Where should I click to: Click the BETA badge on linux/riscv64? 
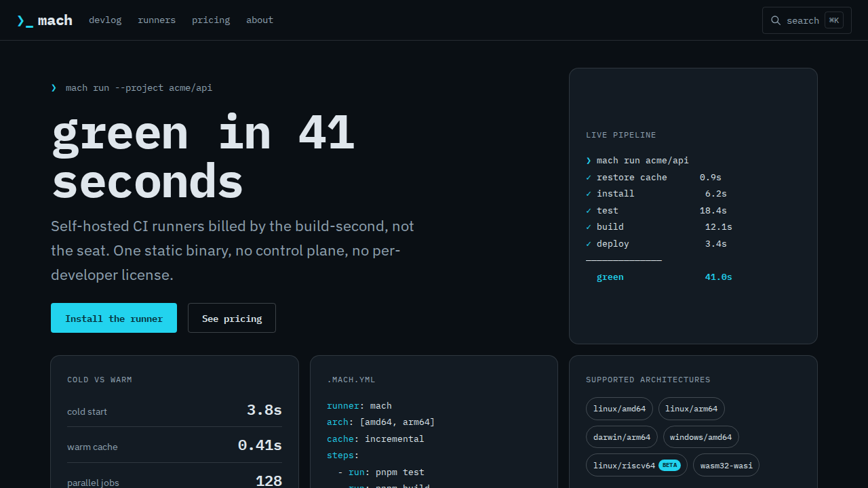pyautogui.click(x=669, y=466)
